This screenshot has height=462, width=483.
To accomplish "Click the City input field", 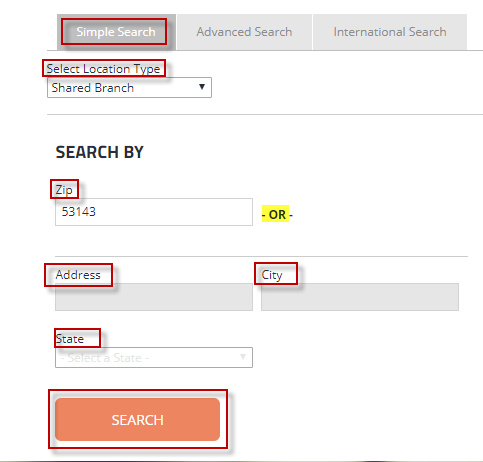I will click(360, 297).
